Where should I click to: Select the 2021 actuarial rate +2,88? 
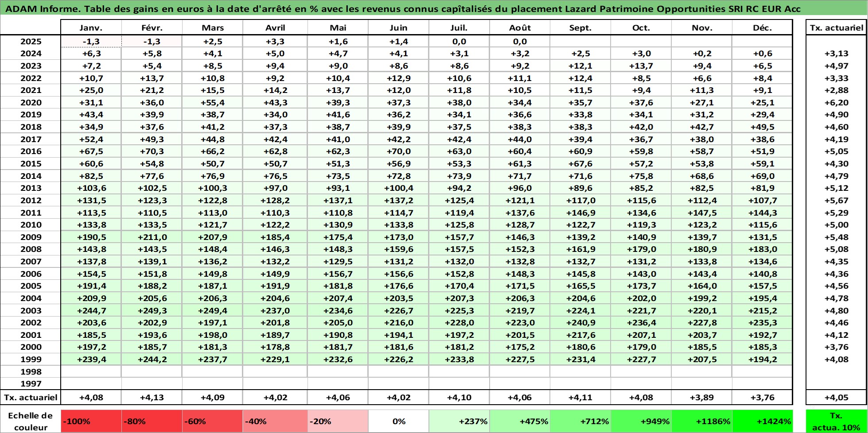tap(836, 90)
